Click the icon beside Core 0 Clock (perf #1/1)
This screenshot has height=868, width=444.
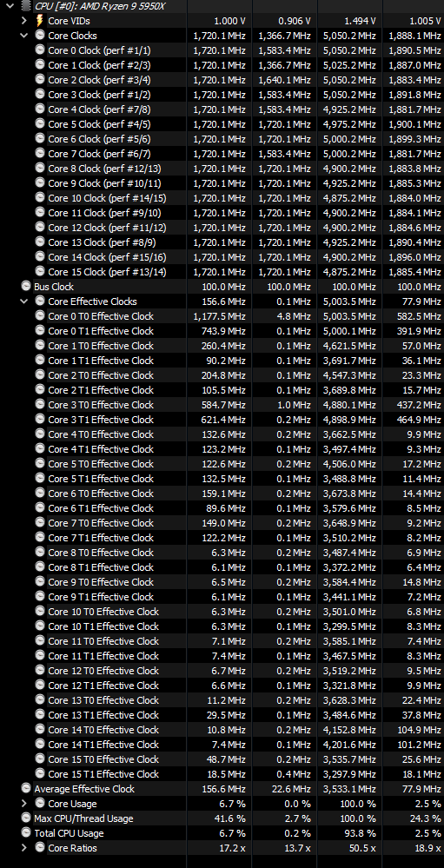[x=39, y=50]
